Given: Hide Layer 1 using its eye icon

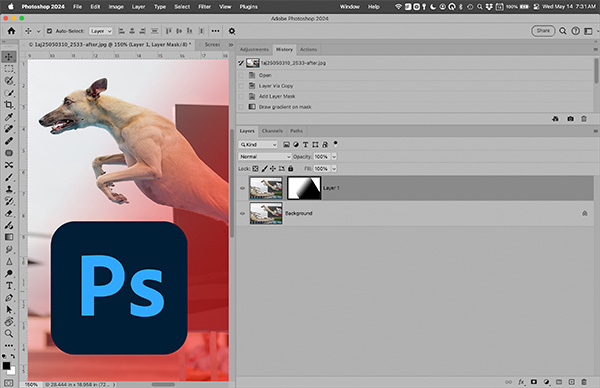Looking at the screenshot, I should coord(242,188).
